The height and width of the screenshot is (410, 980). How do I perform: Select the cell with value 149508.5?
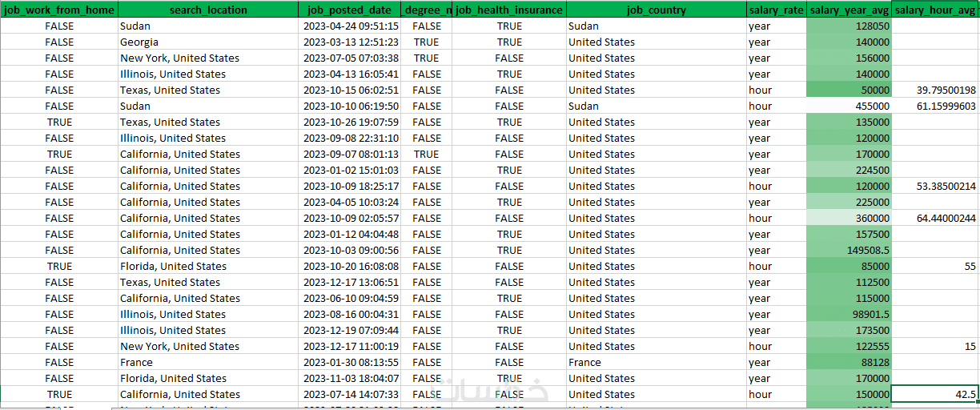(849, 251)
